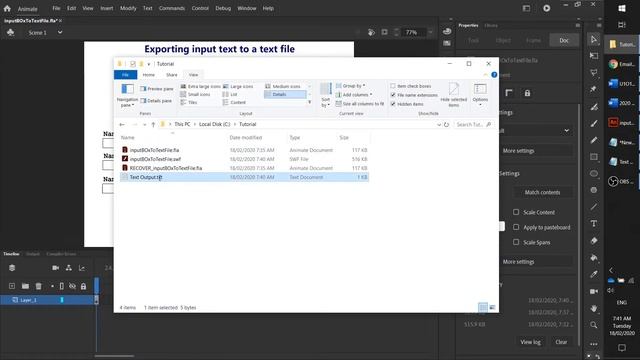Select the Camera tool in tools panel
Viewport: 640px width, 360px height.
(x=594, y=291)
